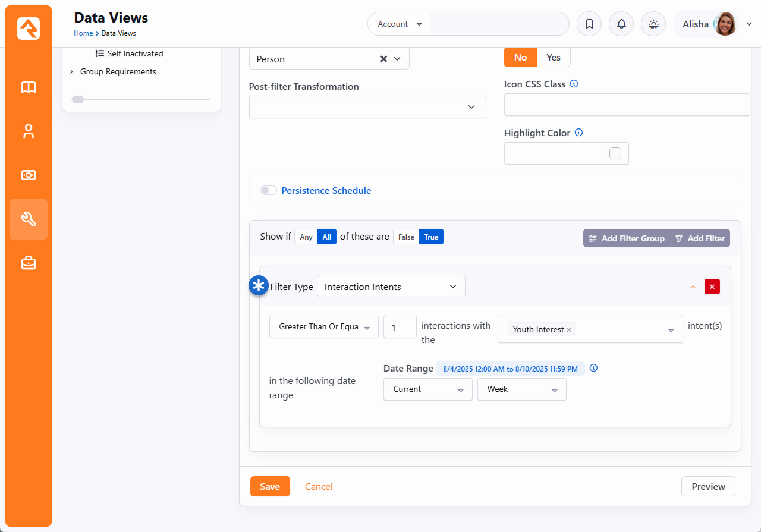Set the filter match to Any
This screenshot has width=761, height=532.
tap(306, 237)
